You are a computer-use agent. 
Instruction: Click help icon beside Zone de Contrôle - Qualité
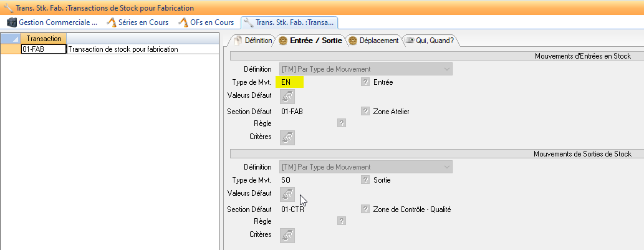coord(365,209)
